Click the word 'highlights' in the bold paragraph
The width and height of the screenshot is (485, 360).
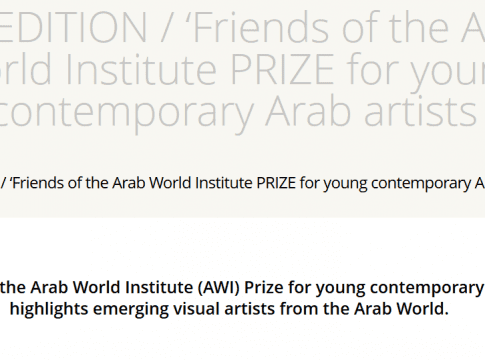[49, 309]
